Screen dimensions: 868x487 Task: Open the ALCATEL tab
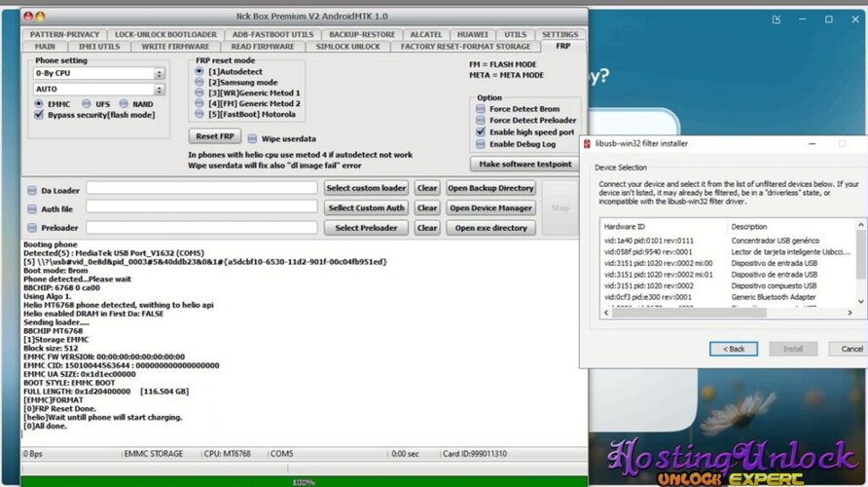pos(425,34)
